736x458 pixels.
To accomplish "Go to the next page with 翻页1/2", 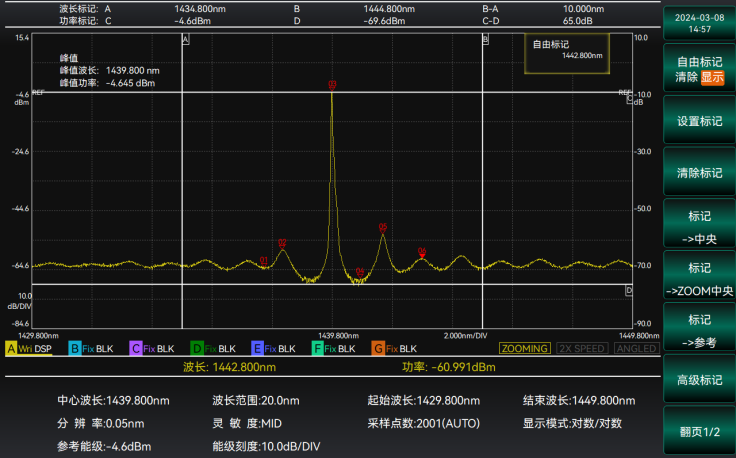I will click(699, 431).
